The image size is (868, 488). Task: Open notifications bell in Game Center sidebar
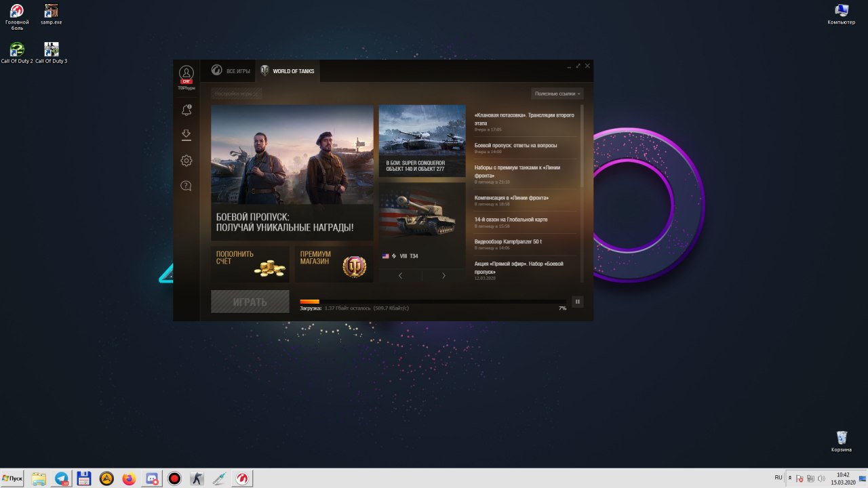186,110
